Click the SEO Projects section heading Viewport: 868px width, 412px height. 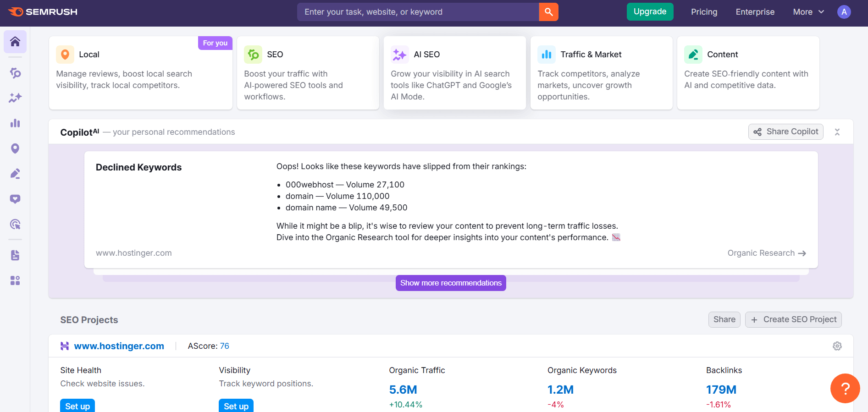point(89,320)
